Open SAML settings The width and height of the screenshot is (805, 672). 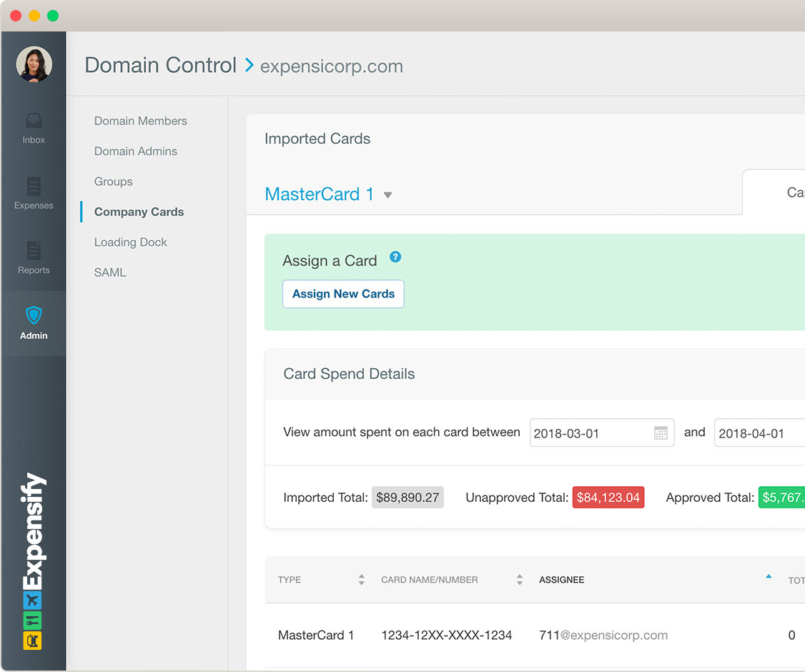[x=109, y=272]
